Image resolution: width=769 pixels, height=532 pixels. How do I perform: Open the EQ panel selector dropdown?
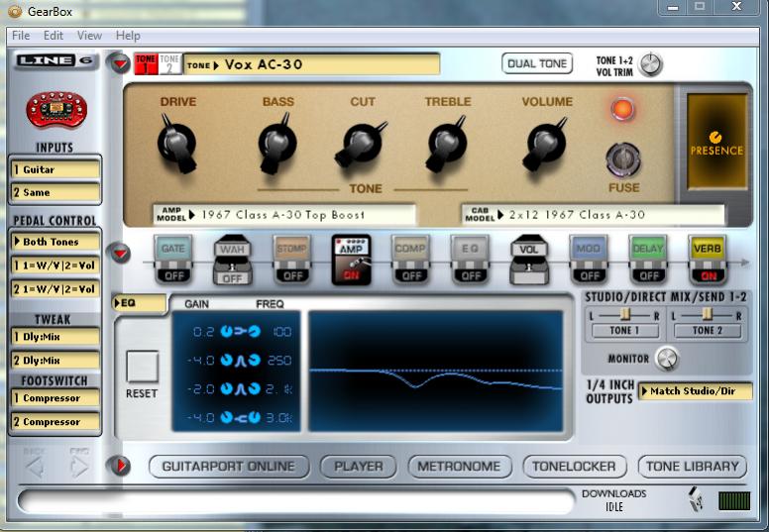[140, 303]
